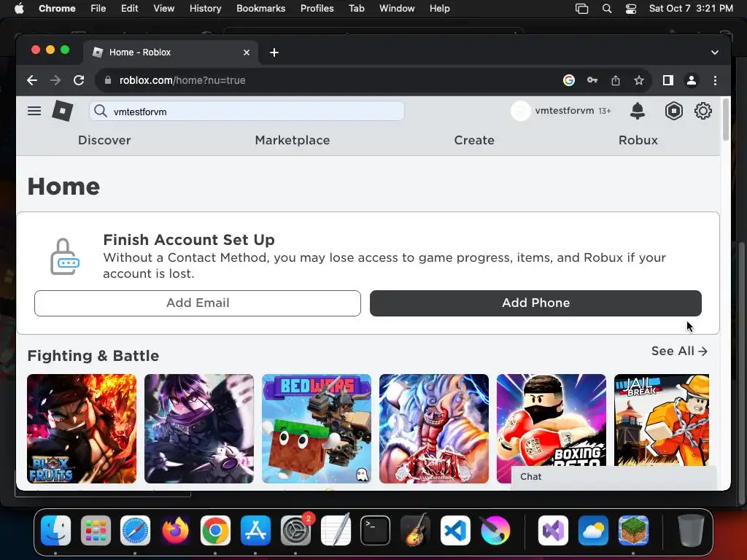Click the Roblox logo icon
The height and width of the screenshot is (560, 747).
pos(63,111)
